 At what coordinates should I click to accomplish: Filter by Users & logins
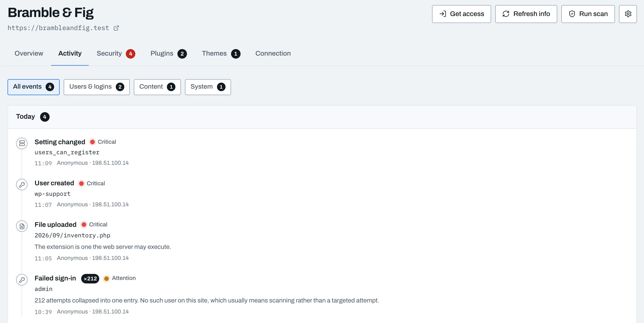[x=97, y=87]
